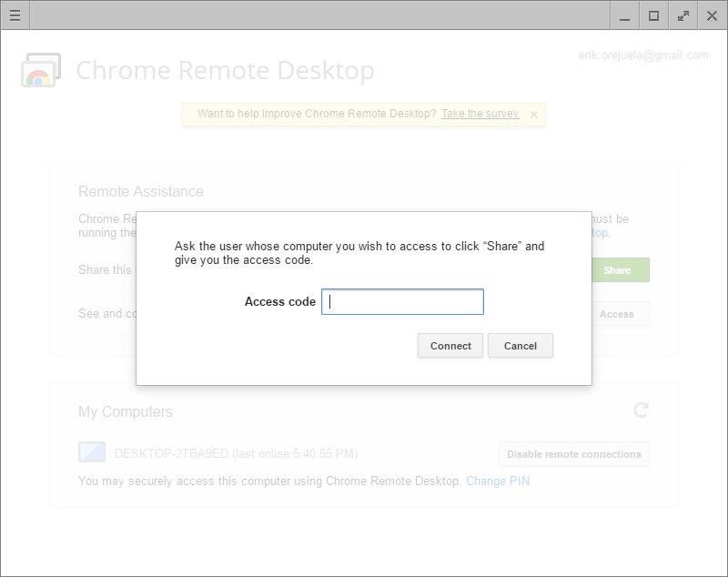Viewport: 728px width, 577px height.
Task: Close the Chrome Remote Desktop window
Action: click(712, 15)
